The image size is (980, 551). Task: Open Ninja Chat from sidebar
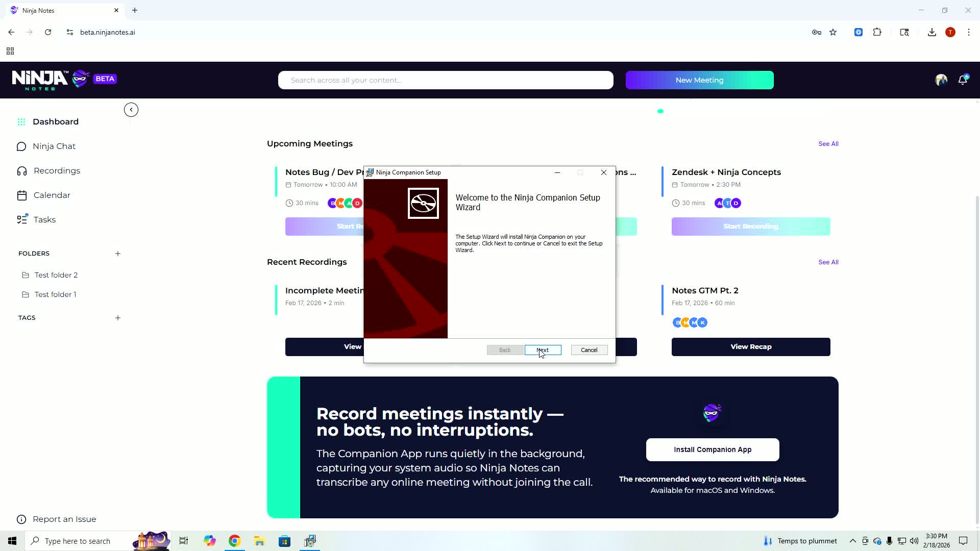54,146
